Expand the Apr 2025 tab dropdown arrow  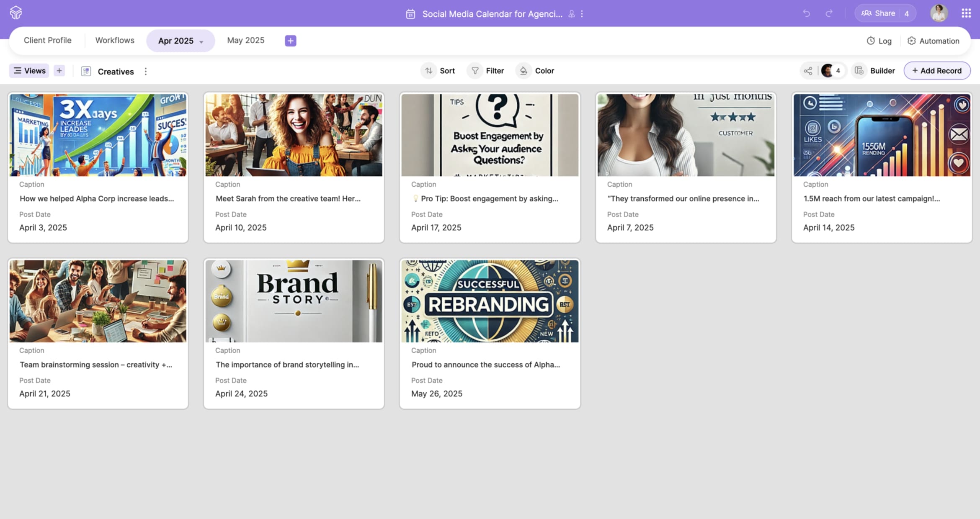pos(201,42)
